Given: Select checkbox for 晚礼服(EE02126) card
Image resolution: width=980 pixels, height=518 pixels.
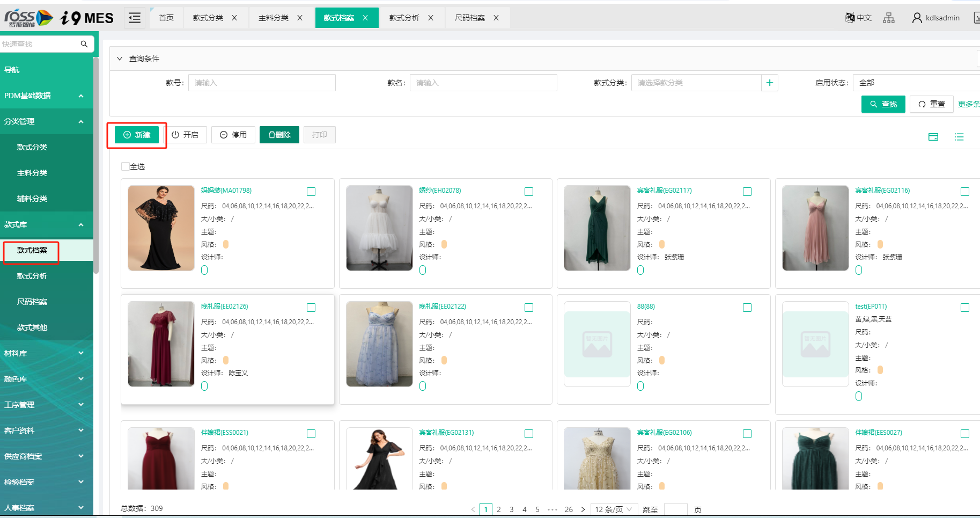Looking at the screenshot, I should coord(311,308).
